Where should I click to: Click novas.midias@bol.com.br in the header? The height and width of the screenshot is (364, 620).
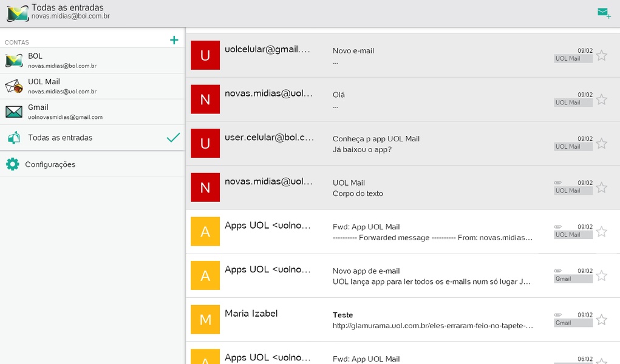point(70,16)
